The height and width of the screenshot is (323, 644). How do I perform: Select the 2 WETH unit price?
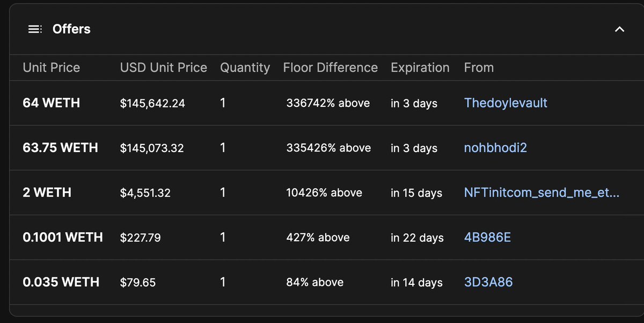point(47,192)
